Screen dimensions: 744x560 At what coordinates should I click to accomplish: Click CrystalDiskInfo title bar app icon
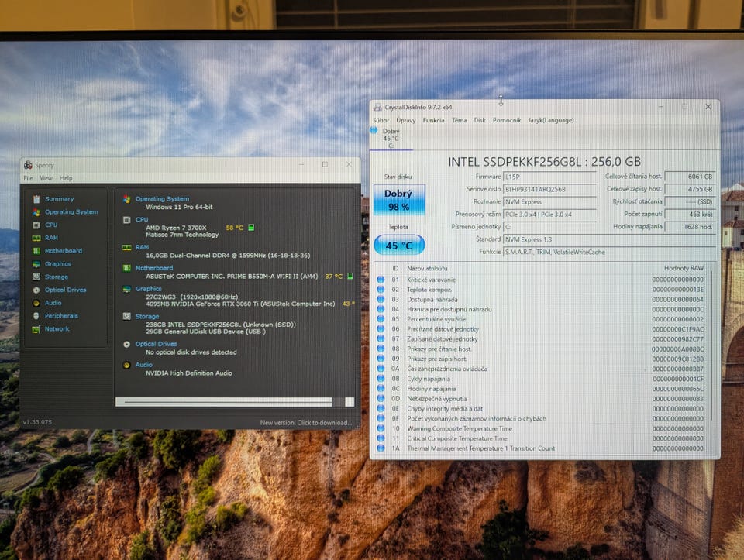(377, 107)
